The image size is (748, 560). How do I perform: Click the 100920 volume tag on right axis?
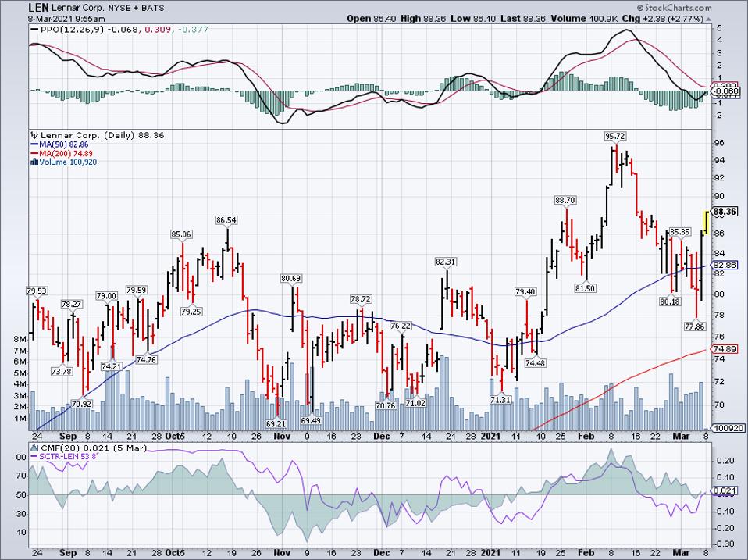point(728,428)
